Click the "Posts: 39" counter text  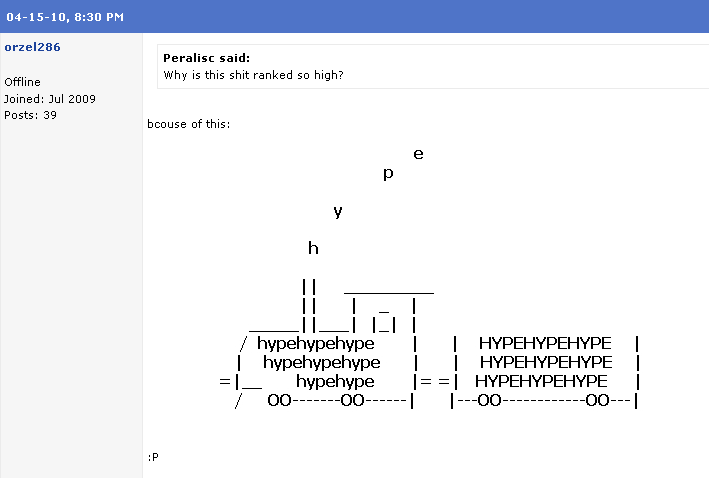(x=30, y=115)
